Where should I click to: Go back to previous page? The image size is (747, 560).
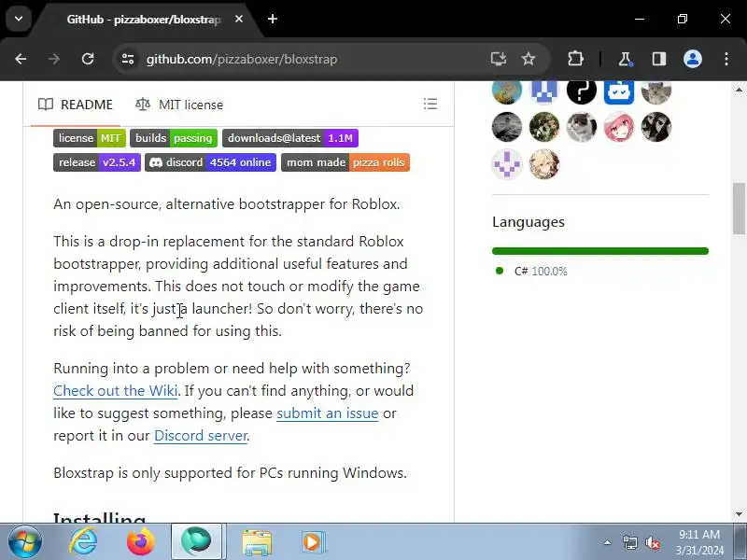[x=21, y=59]
